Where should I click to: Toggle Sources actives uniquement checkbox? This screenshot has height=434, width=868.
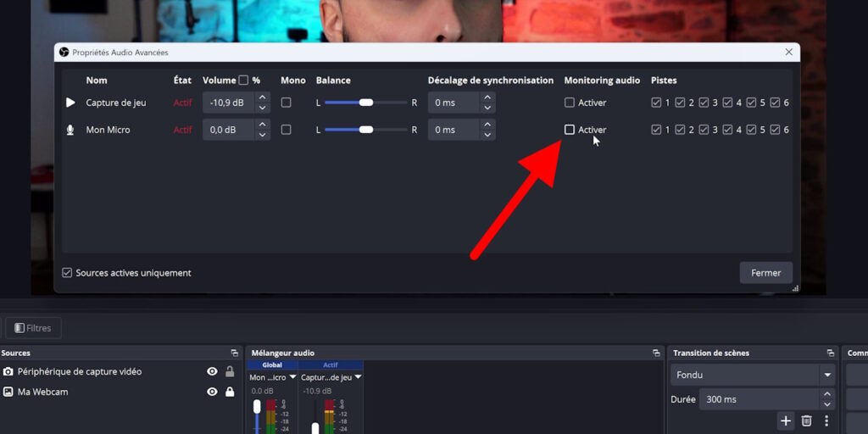[x=67, y=273]
